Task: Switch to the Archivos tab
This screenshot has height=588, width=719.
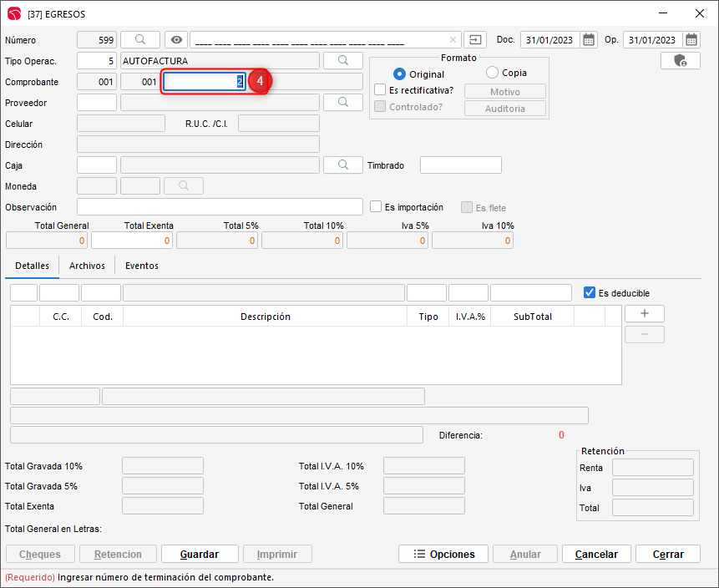Action: click(87, 266)
